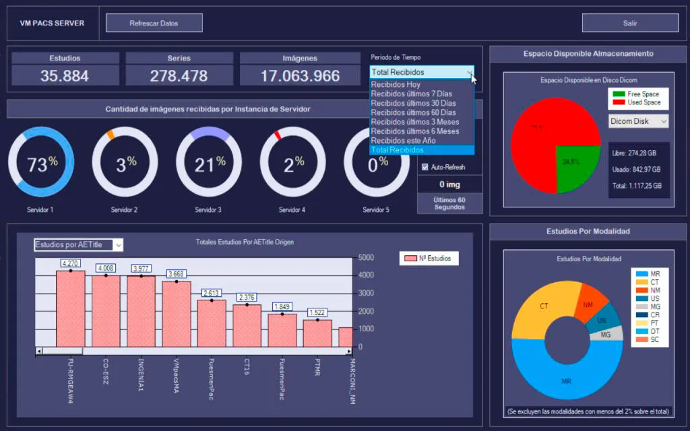Screen dimensions: 690x431
Task: Select the Servidor 3 donut gauge
Action: 208,165
